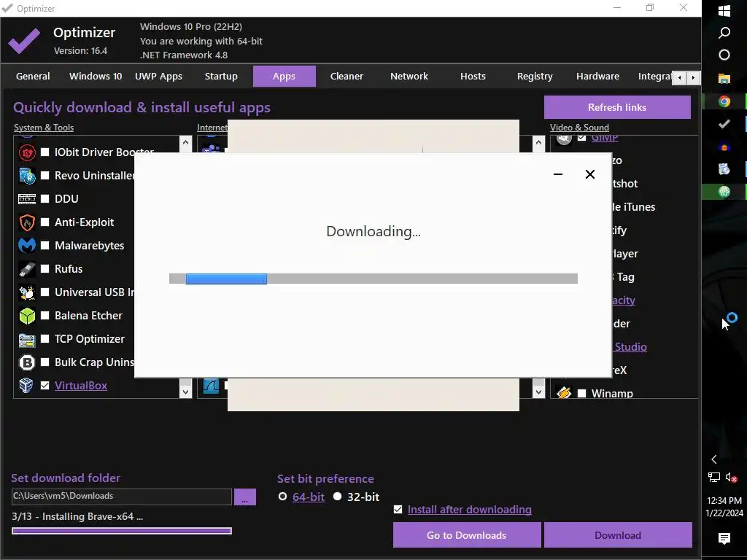
Task: Show more tabs with right tab arrow
Action: (693, 77)
